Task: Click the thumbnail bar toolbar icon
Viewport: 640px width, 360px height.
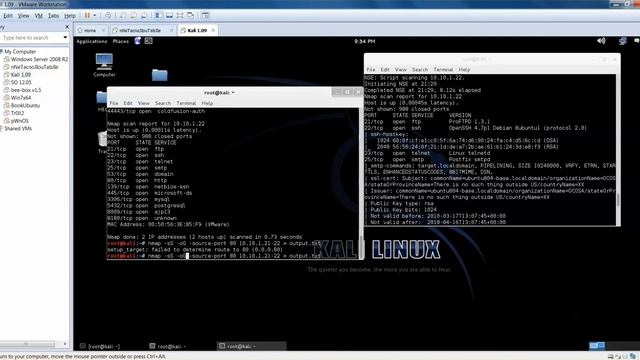Action: 169,16
